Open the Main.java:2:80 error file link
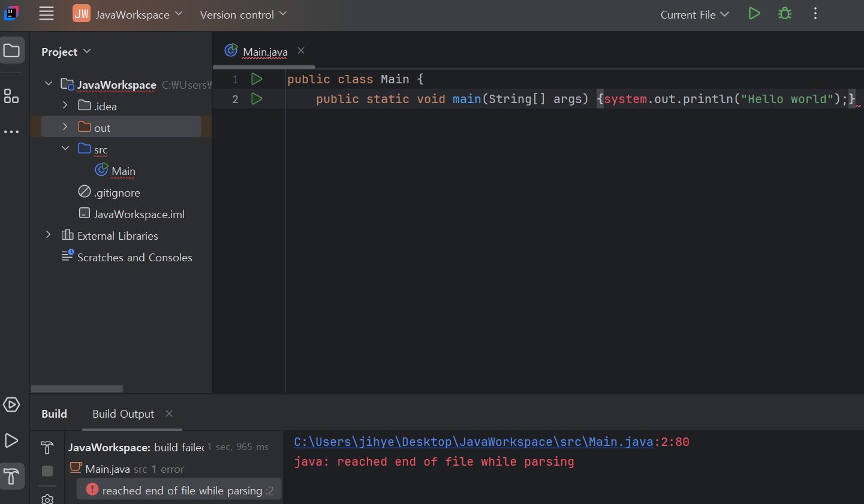The height and width of the screenshot is (504, 864). point(473,442)
